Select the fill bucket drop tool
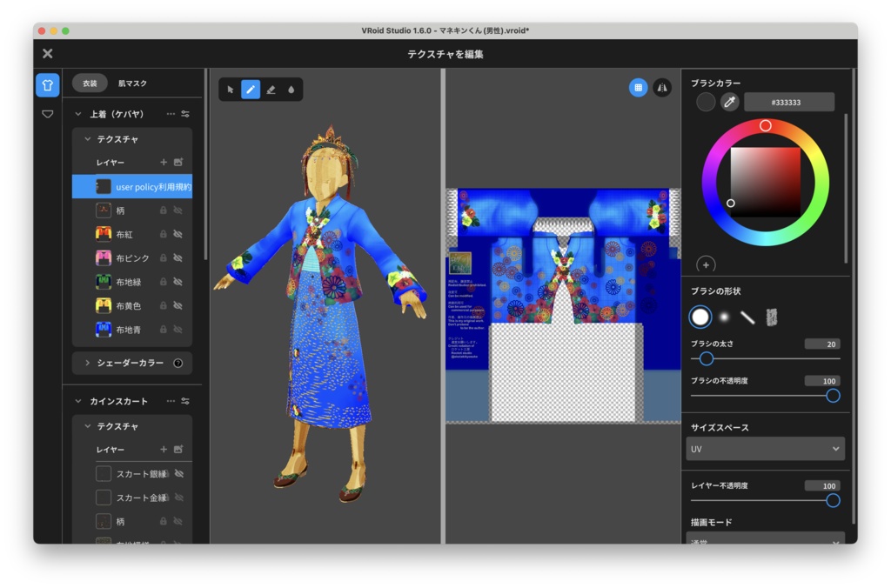The height and width of the screenshot is (588, 891). [x=291, y=90]
